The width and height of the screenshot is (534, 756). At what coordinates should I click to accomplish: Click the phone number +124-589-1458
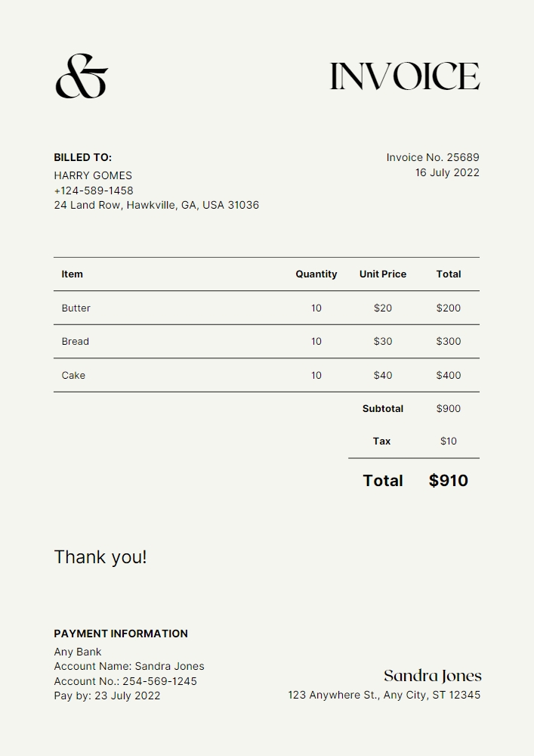point(94,191)
